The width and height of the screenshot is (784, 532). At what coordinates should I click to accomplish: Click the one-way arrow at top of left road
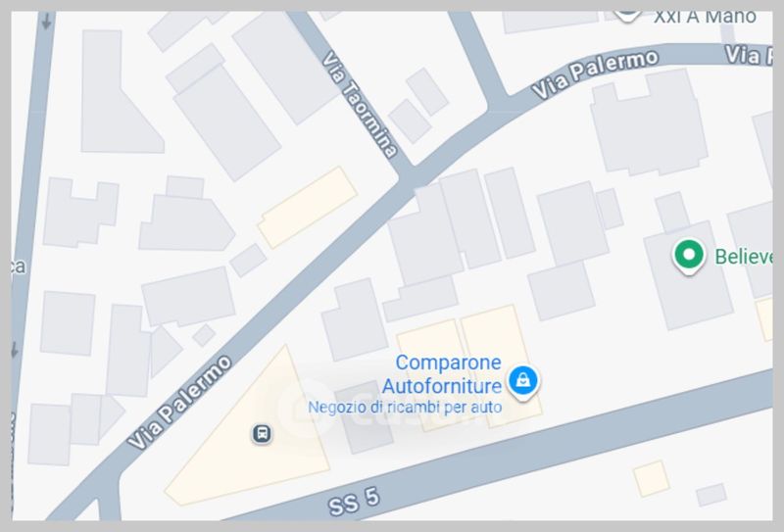click(46, 22)
